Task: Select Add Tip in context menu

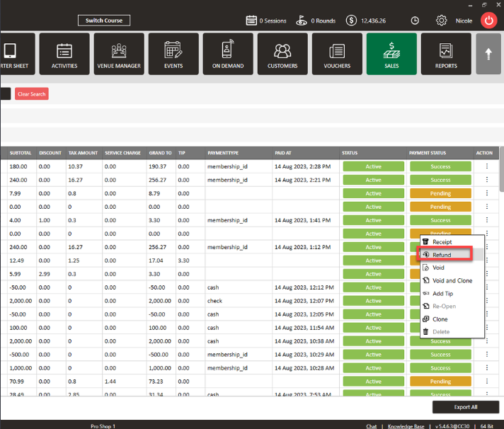Action: tap(443, 293)
